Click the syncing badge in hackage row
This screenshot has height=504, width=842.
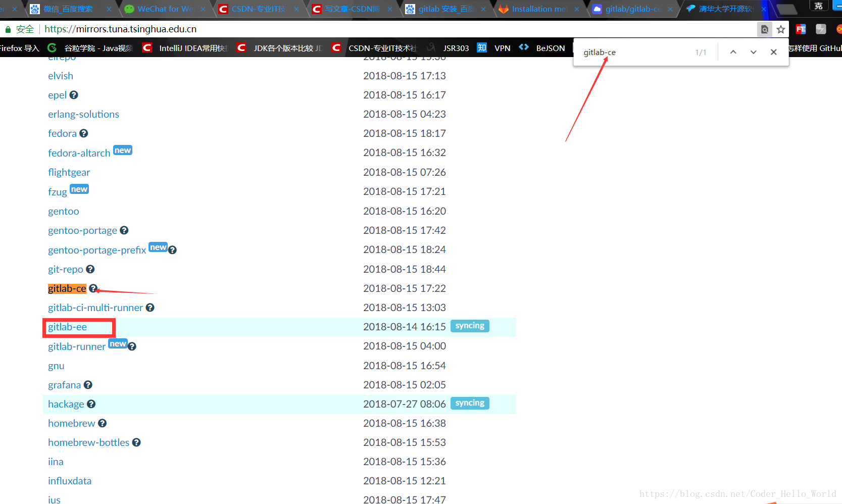coord(470,403)
